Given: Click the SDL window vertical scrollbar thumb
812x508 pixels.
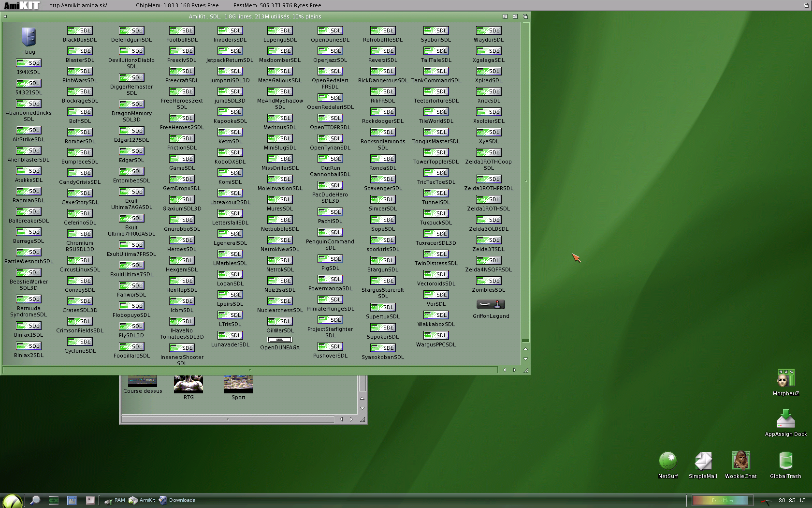Looking at the screenshot, I should 525,181.
